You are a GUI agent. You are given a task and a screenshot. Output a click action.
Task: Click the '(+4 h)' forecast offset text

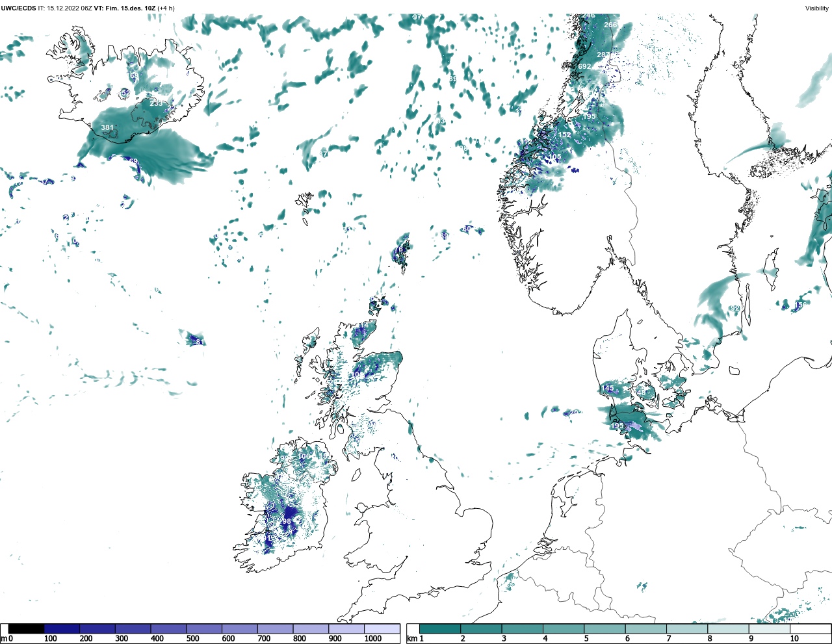click(166, 8)
